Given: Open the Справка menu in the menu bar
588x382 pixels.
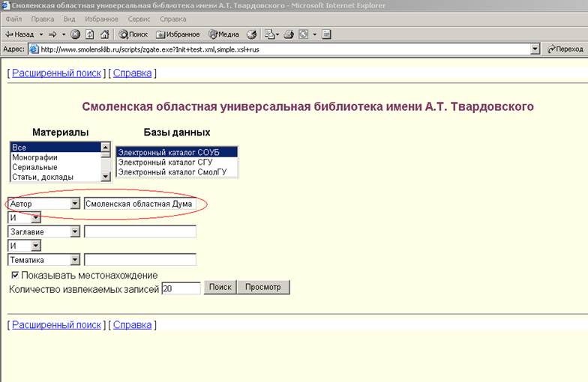Looking at the screenshot, I should coord(172,19).
